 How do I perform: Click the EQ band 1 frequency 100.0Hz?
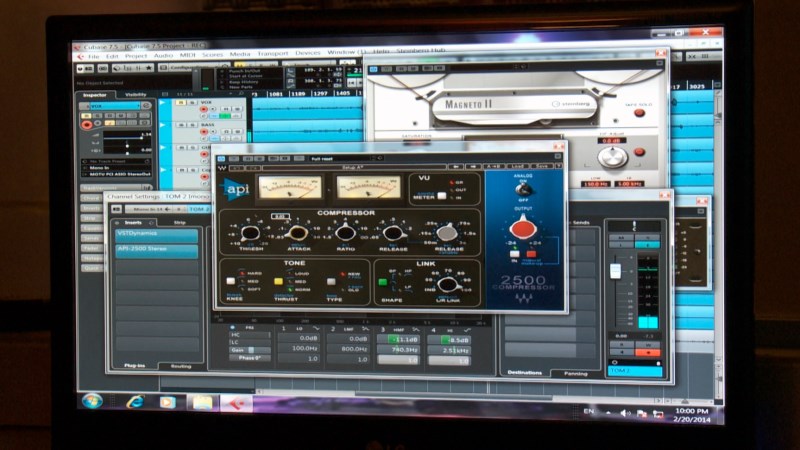coord(299,348)
